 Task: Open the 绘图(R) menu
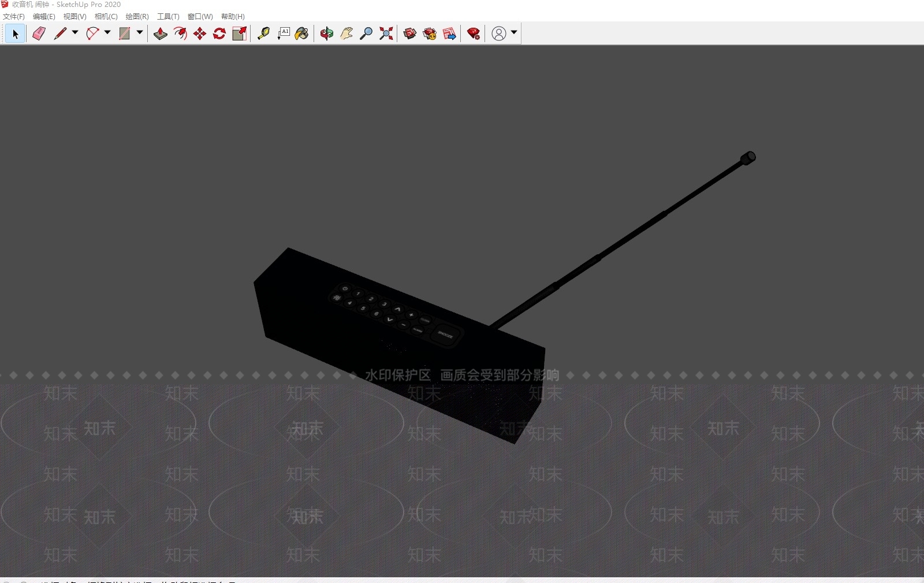point(137,17)
